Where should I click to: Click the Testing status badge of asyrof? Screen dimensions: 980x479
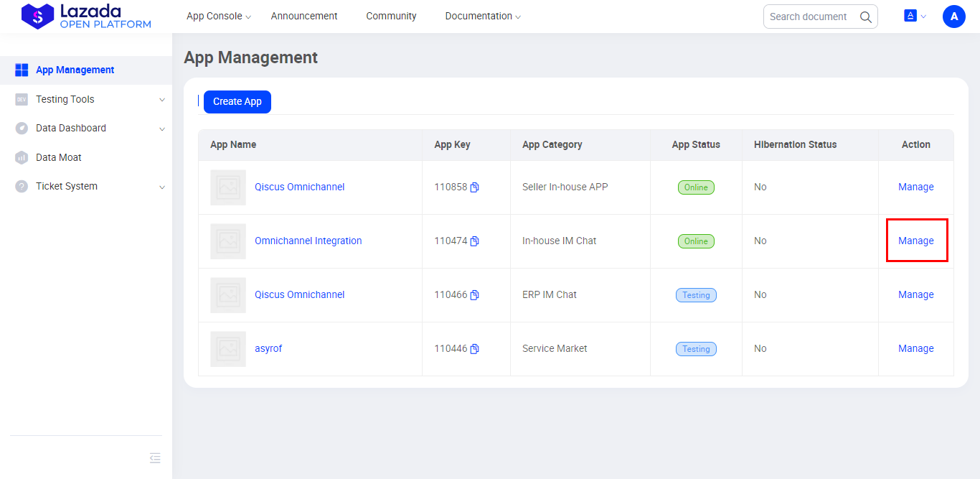coord(696,349)
